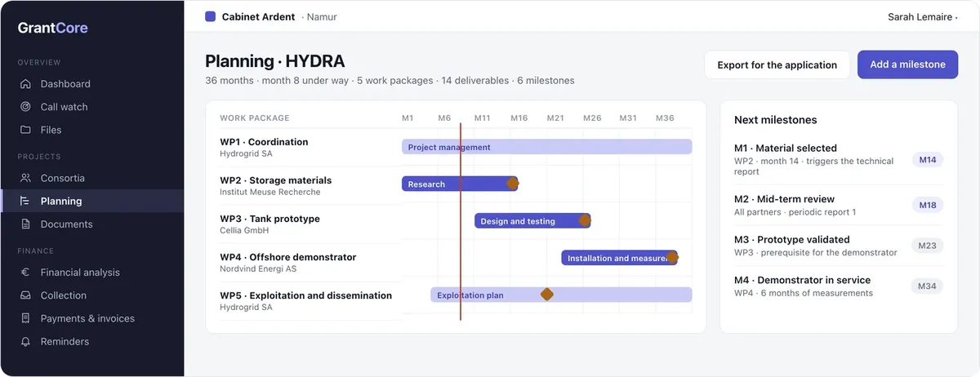Image resolution: width=980 pixels, height=377 pixels.
Task: Select WP1 · Coordination row
Action: [x=310, y=147]
